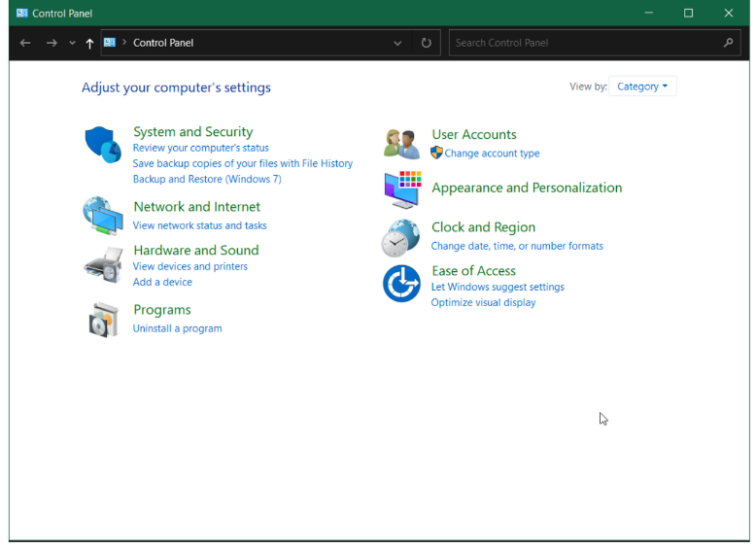The height and width of the screenshot is (548, 756).
Task: Go forward with the forward arrow
Action: pos(52,43)
